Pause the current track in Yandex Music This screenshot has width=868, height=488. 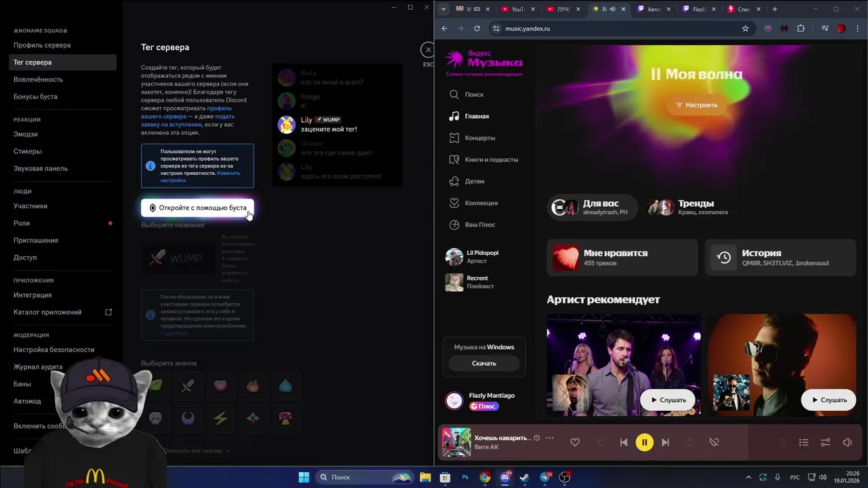point(644,443)
